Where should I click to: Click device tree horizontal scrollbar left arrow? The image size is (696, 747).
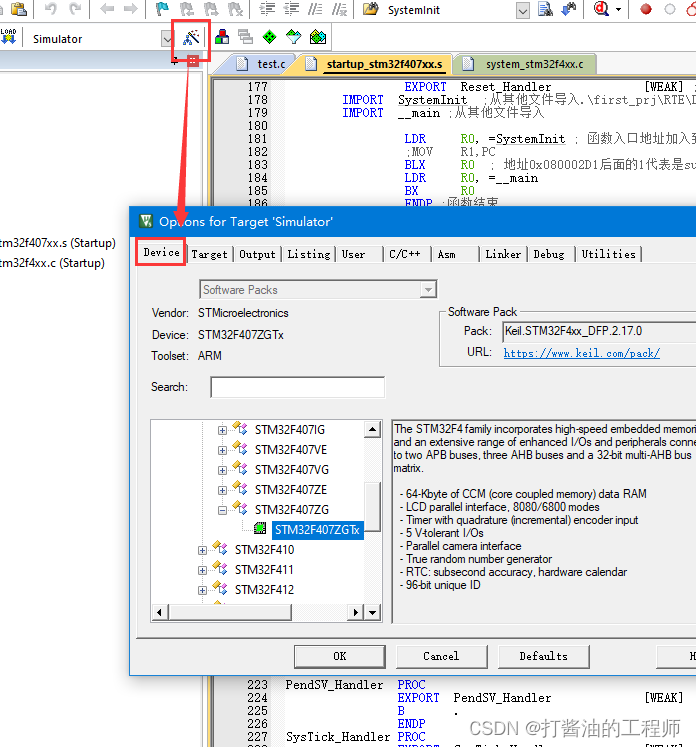click(160, 613)
